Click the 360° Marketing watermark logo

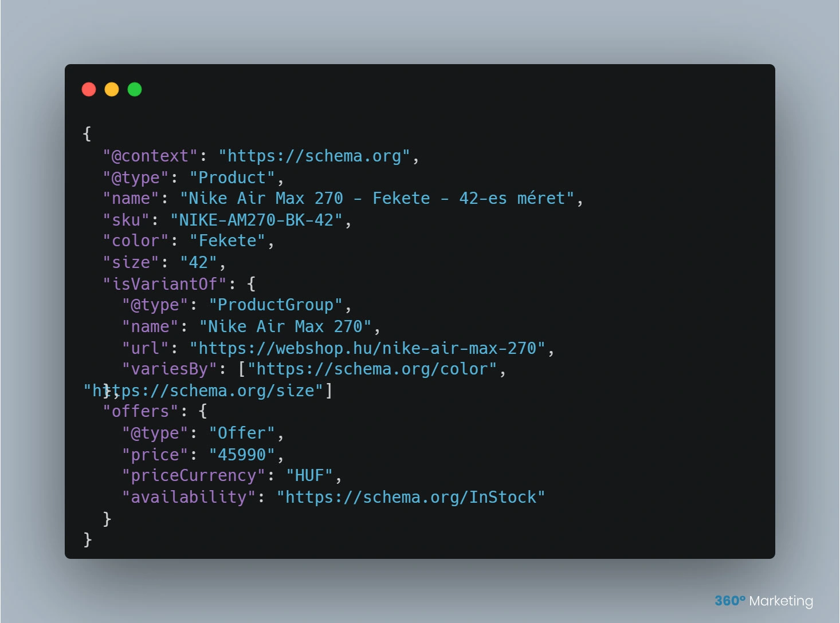764,601
